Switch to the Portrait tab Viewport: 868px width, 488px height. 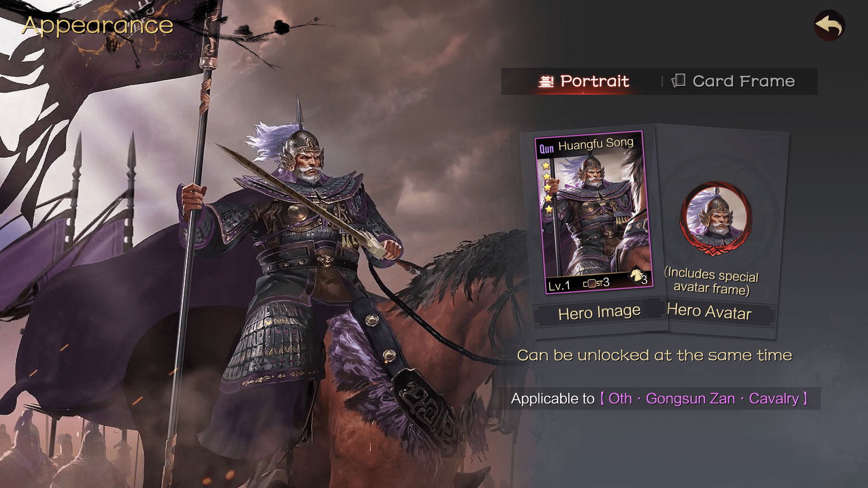point(583,81)
